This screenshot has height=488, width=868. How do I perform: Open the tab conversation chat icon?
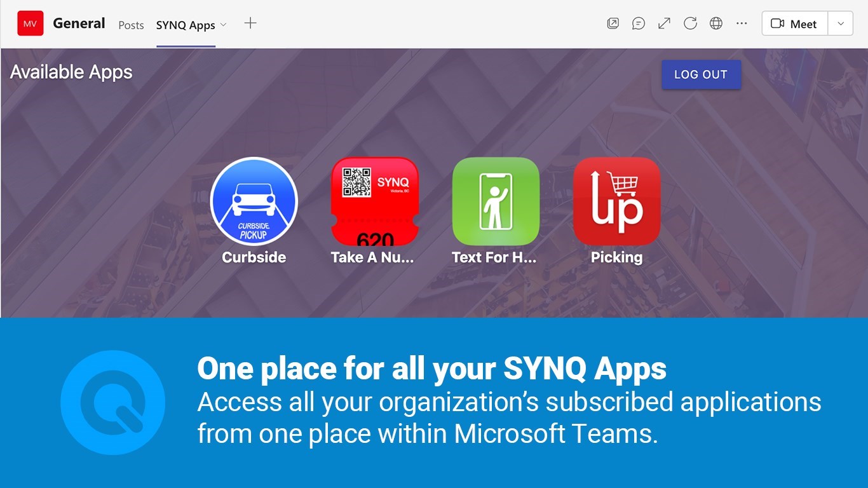pos(639,24)
